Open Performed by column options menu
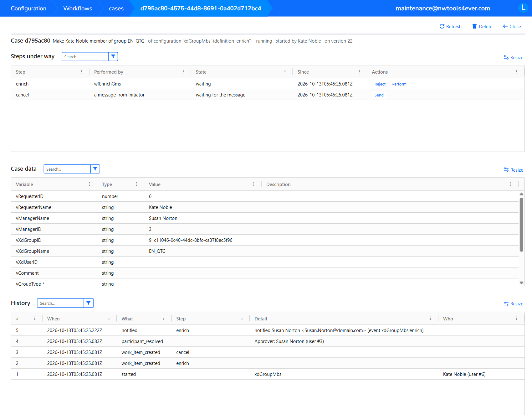 pyautogui.click(x=183, y=72)
